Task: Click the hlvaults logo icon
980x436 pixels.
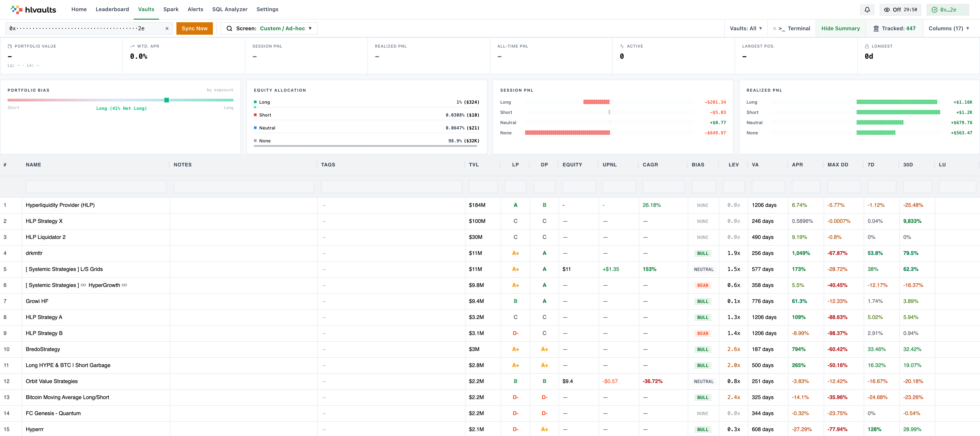Action: coord(16,10)
